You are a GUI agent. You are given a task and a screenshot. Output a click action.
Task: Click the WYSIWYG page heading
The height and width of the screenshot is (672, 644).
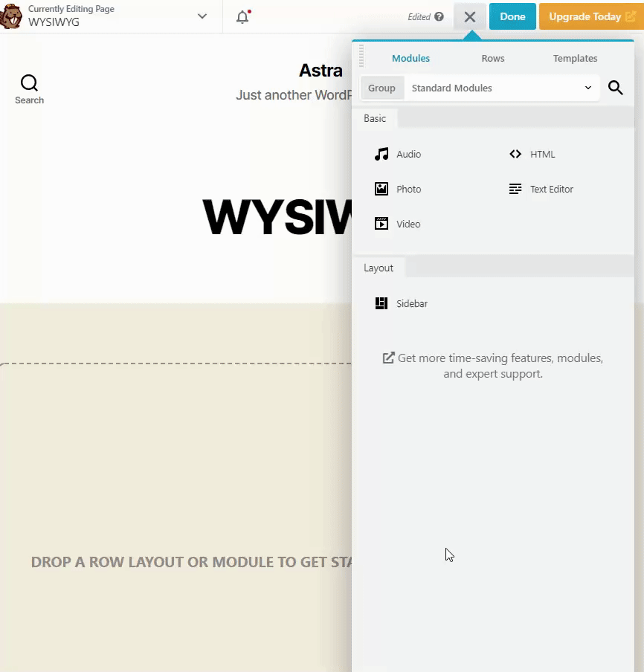pos(277,217)
